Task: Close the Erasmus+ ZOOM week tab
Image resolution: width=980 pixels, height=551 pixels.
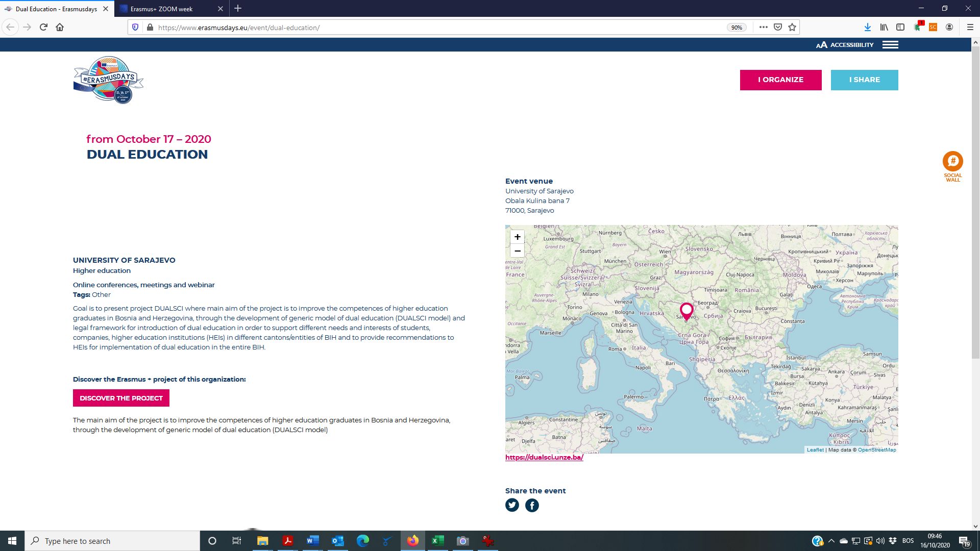Action: 220,9
